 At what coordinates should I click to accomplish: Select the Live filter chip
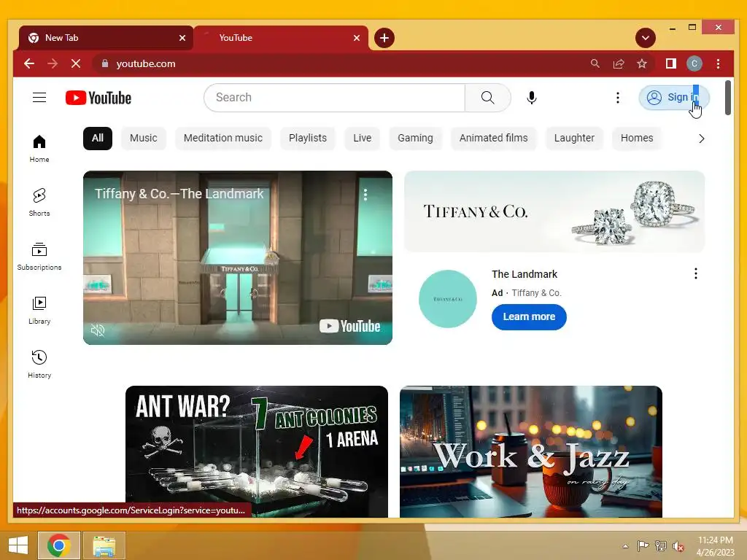tap(362, 138)
